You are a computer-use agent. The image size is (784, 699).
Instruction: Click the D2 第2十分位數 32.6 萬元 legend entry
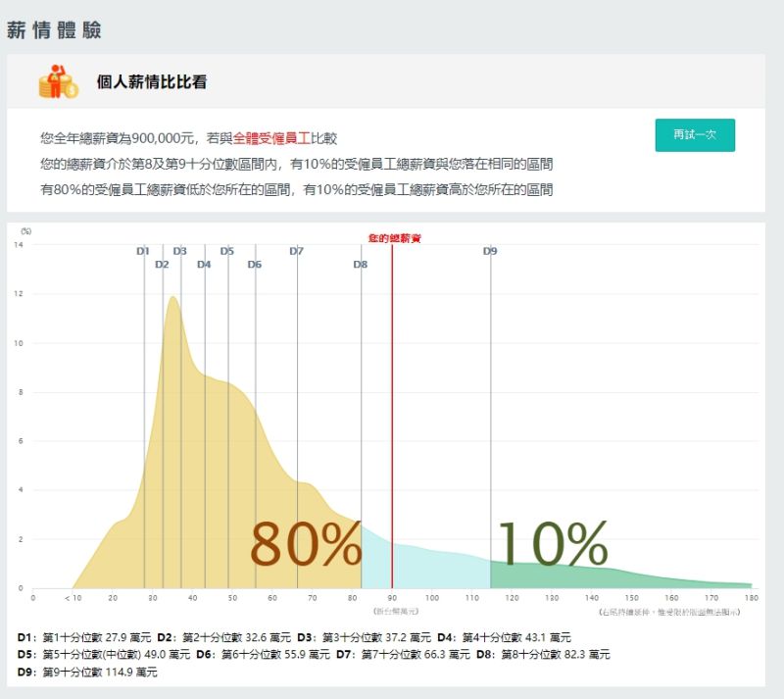tap(223, 637)
